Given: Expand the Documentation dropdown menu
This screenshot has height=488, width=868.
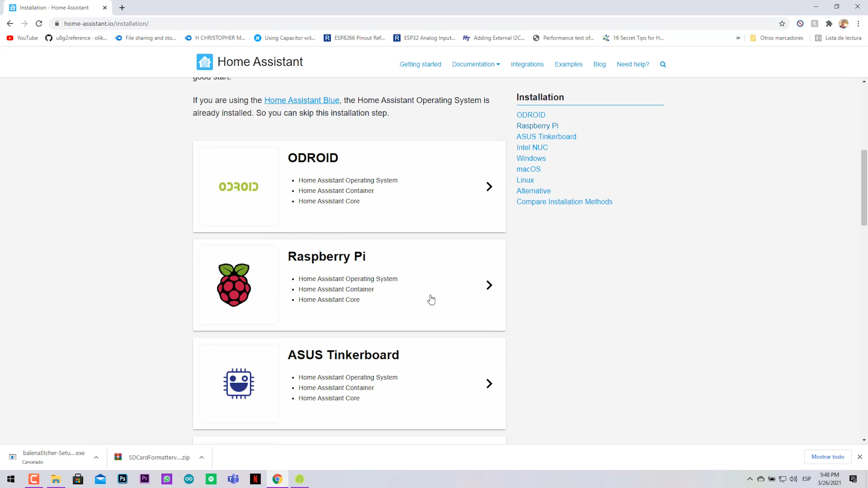Looking at the screenshot, I should 476,65.
